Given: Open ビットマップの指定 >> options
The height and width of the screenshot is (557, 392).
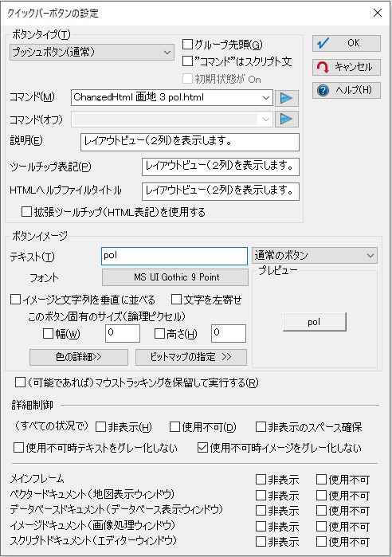Looking at the screenshot, I should pos(191,357).
